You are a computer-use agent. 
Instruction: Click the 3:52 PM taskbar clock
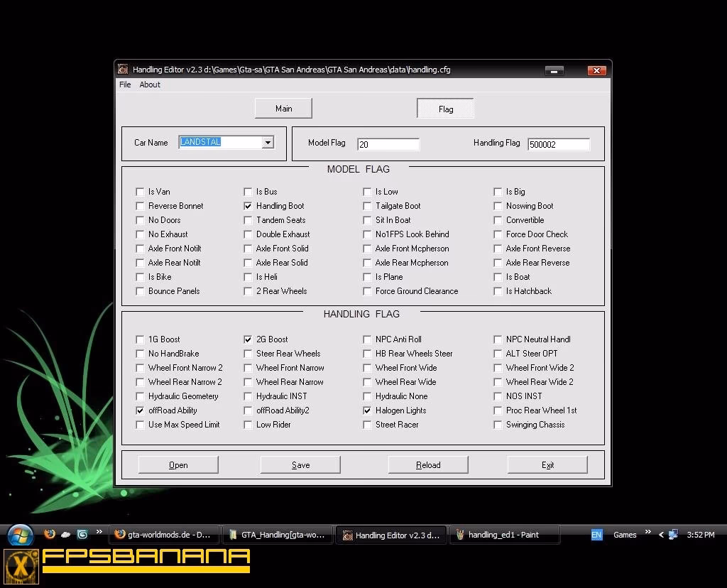tap(701, 535)
